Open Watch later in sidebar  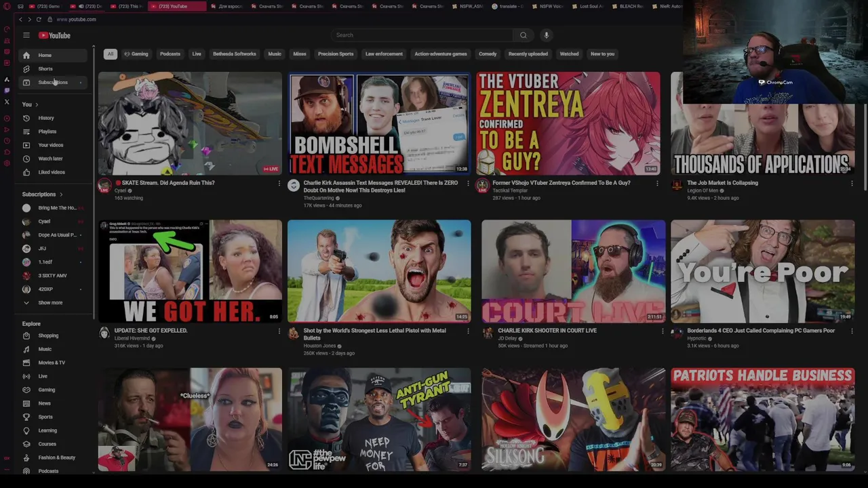click(54, 159)
